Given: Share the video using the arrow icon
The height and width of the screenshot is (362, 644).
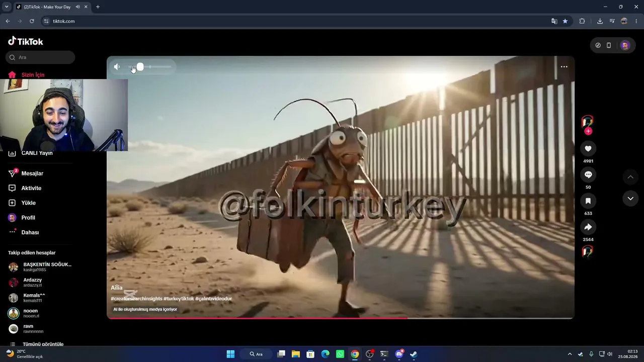Looking at the screenshot, I should (588, 227).
